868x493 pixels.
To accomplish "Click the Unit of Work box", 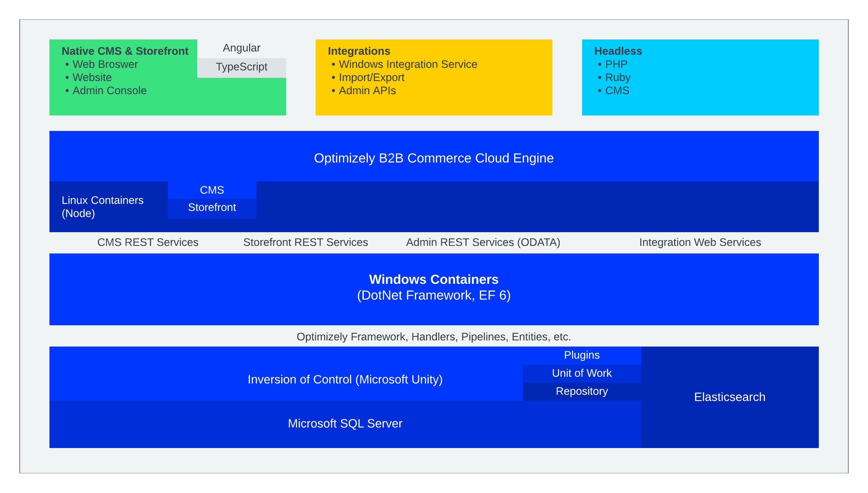I will (582, 373).
